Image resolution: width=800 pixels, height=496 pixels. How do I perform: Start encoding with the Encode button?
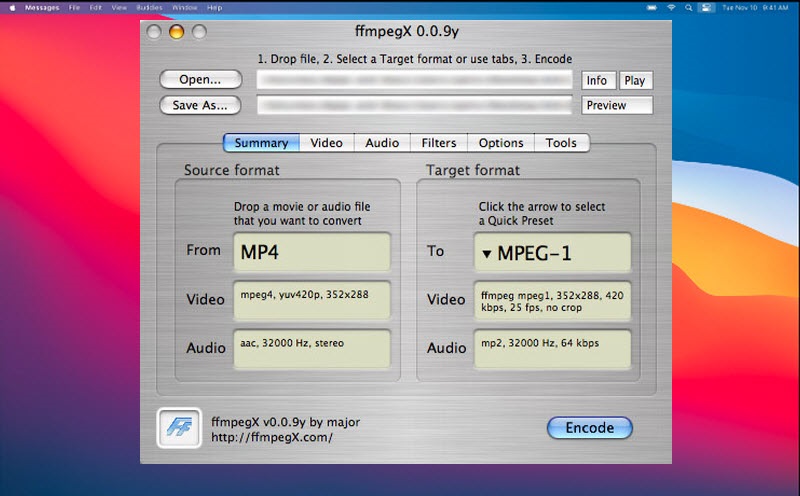(590, 428)
